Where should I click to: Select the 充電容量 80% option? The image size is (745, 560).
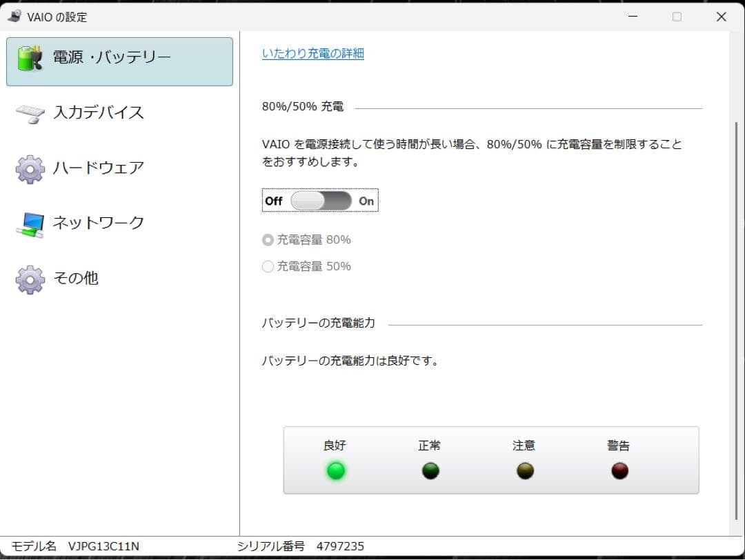coord(268,239)
